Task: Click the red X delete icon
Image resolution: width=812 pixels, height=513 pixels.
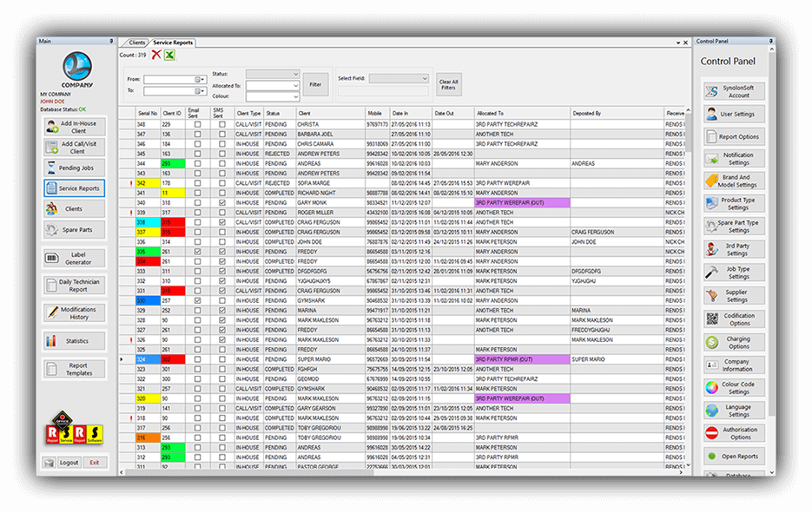Action: coord(155,56)
